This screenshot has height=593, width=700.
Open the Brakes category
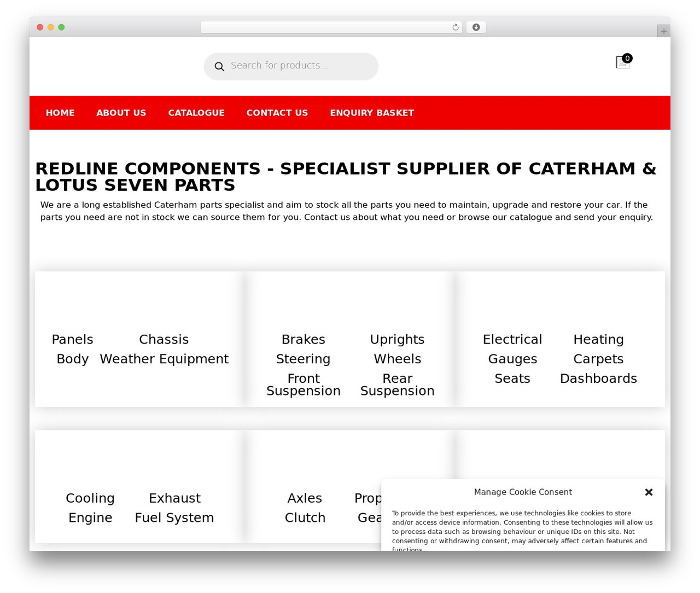304,340
